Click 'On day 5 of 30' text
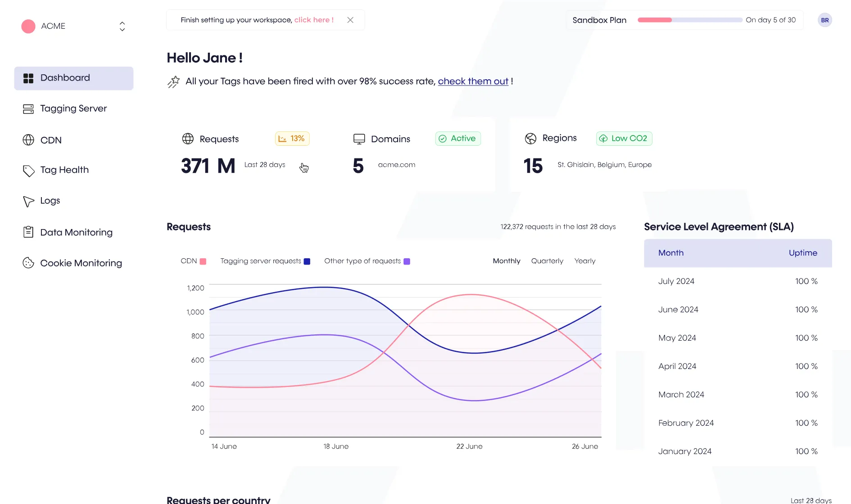This screenshot has width=851, height=504. pos(770,20)
